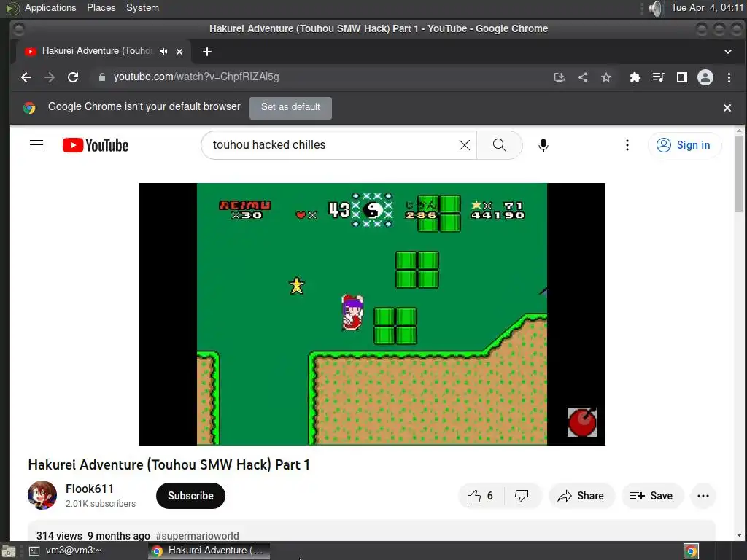Open the Chrome extensions puzzle icon
This screenshot has height=560, width=747.
(x=635, y=77)
